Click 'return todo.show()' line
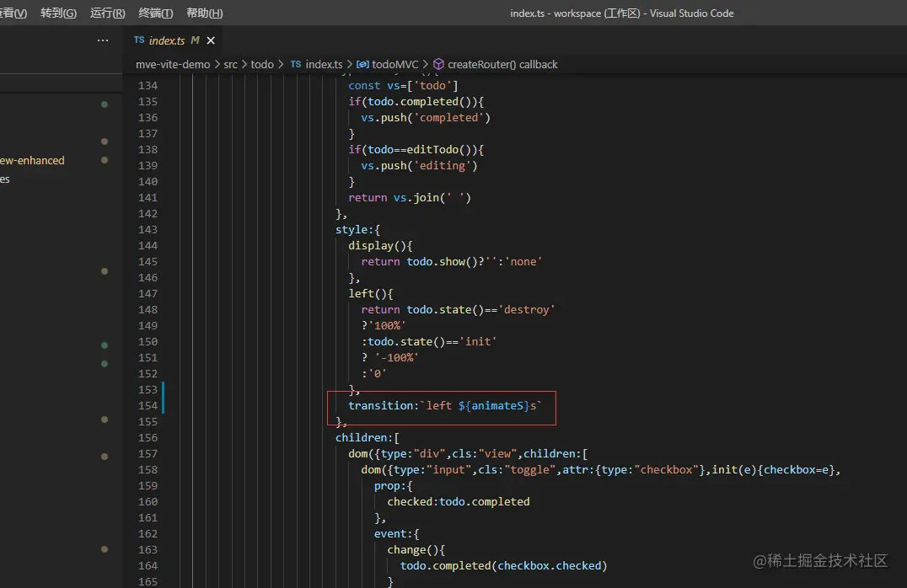 coord(452,261)
